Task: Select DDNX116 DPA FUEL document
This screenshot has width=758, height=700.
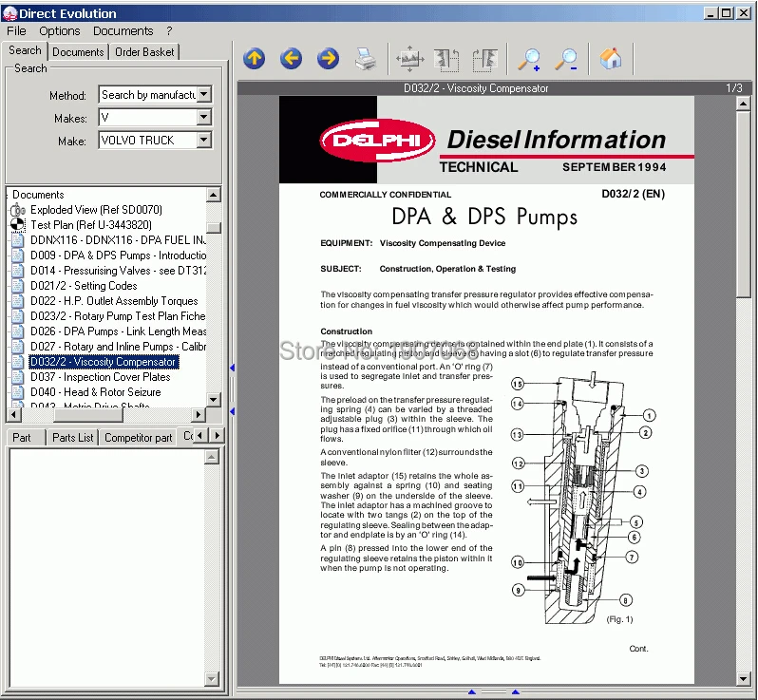Action: coord(118,240)
